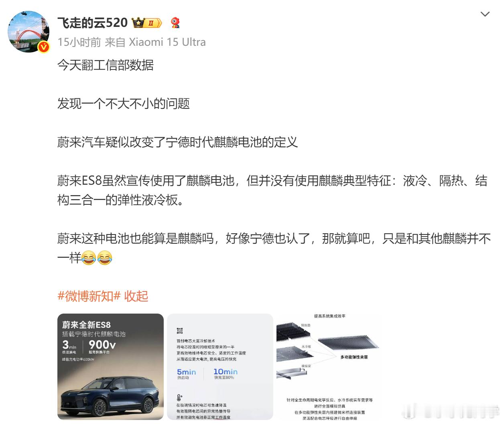The width and height of the screenshot is (504, 424).
Task: Click the 15小时前 timestamp
Action: tap(79, 42)
